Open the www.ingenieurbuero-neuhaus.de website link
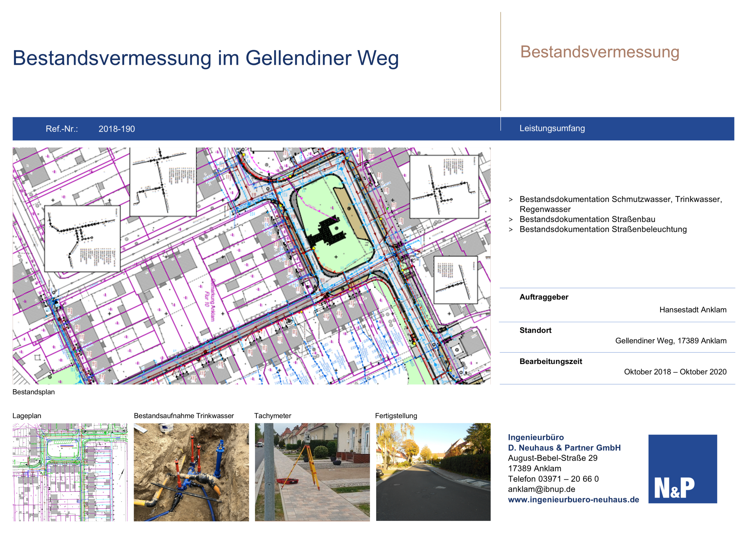This screenshot has width=747, height=560. [x=573, y=500]
